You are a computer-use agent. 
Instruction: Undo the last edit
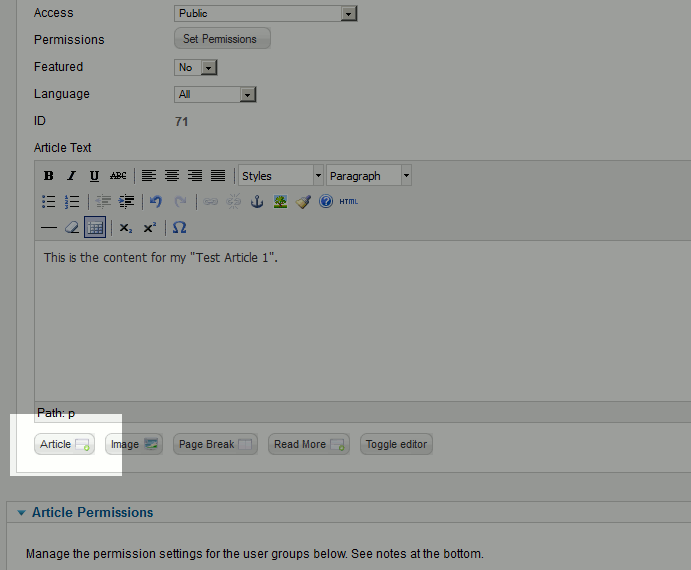click(x=156, y=201)
